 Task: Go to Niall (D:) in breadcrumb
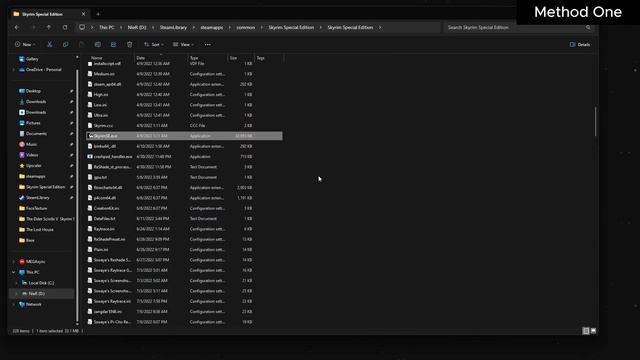pyautogui.click(x=137, y=27)
